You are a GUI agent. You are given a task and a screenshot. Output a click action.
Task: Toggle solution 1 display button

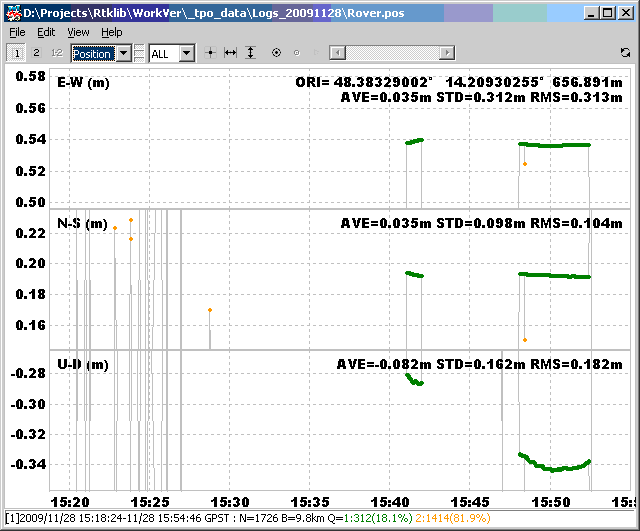18,52
